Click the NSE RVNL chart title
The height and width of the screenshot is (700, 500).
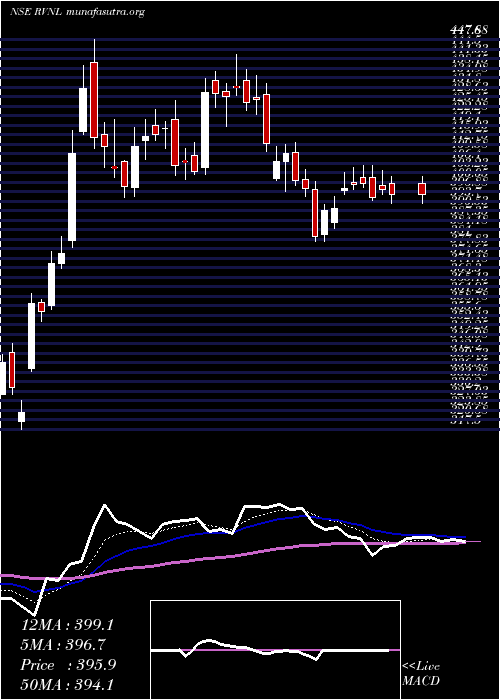pos(77,12)
